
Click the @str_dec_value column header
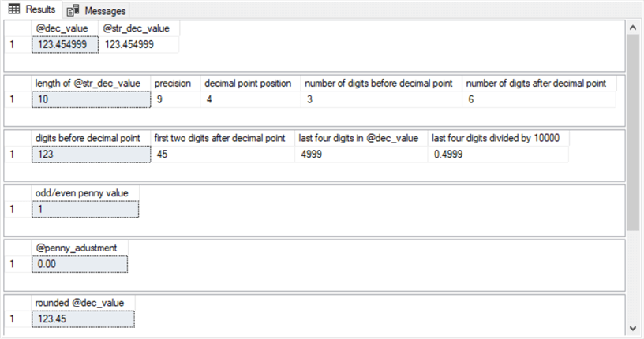click(x=139, y=29)
